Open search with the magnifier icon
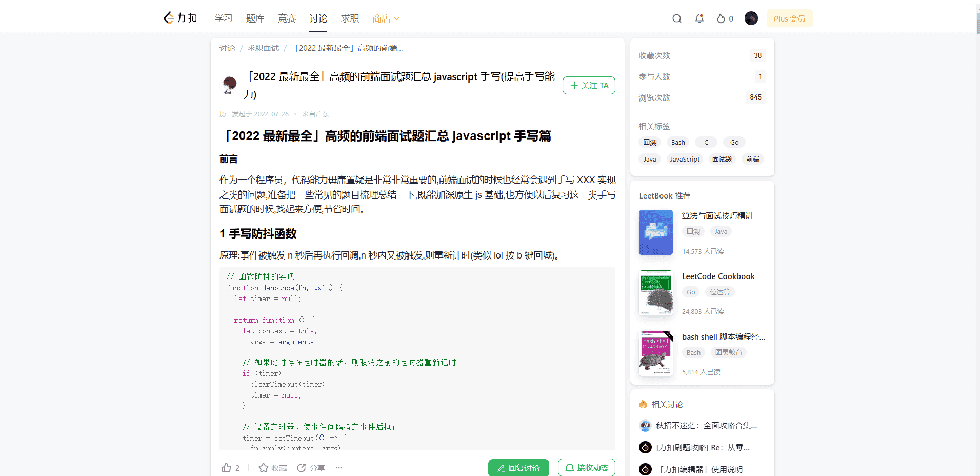The image size is (980, 476). point(677,18)
